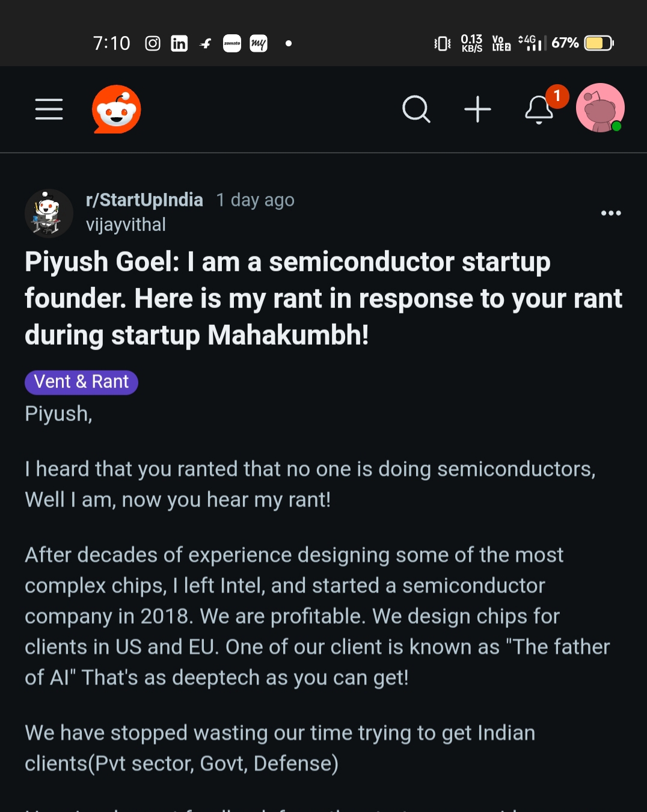647x812 pixels.
Task: Tap the battery indicator in status bar
Action: point(599,43)
